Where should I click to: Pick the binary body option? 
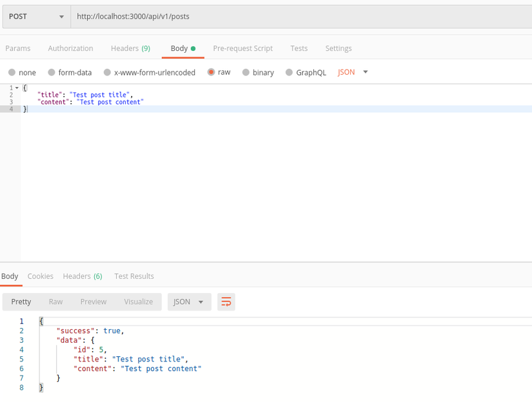pos(246,73)
